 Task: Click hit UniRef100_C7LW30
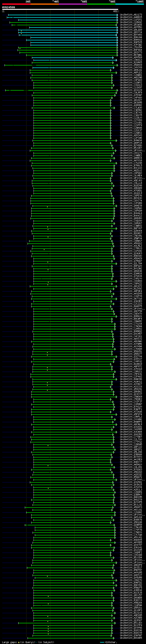[x=131, y=108]
